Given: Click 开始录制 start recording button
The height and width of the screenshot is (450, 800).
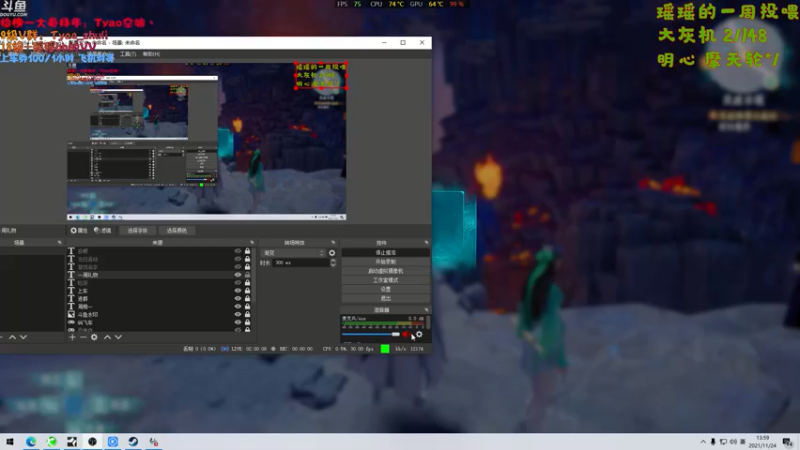Looking at the screenshot, I should (386, 262).
